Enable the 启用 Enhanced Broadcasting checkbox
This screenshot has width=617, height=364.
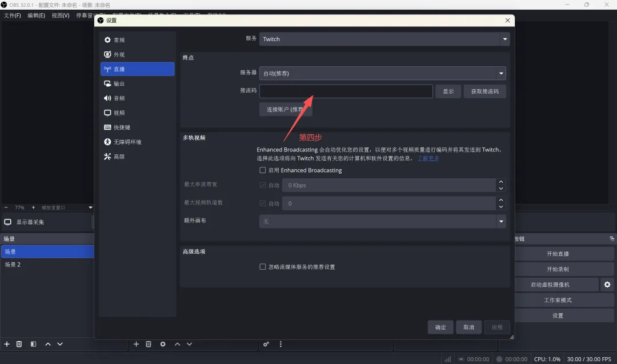[x=262, y=170]
